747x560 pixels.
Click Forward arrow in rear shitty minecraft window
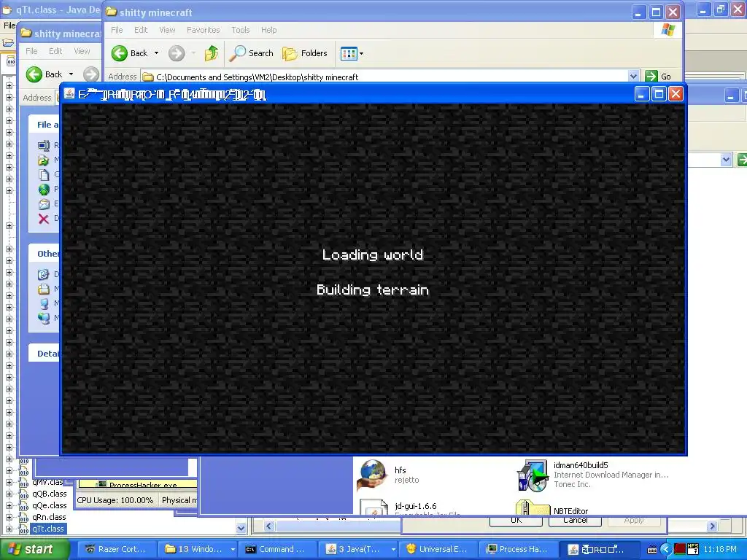point(91,74)
